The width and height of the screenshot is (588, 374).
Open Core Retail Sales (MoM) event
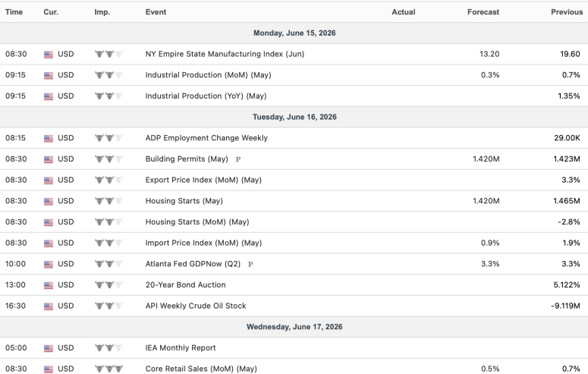(201, 369)
